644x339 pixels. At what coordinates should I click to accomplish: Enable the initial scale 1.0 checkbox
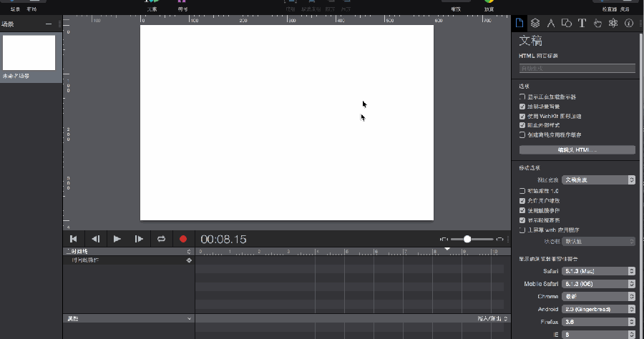click(522, 192)
